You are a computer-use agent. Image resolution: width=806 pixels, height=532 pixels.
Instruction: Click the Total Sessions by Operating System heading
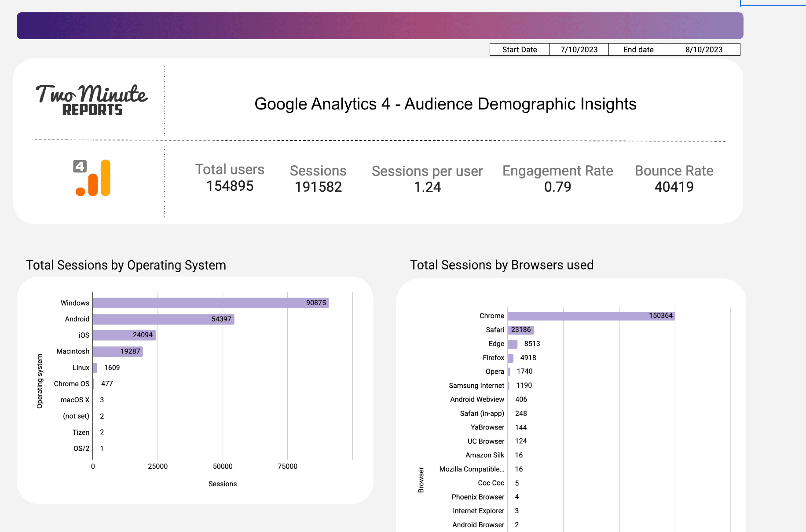127,265
